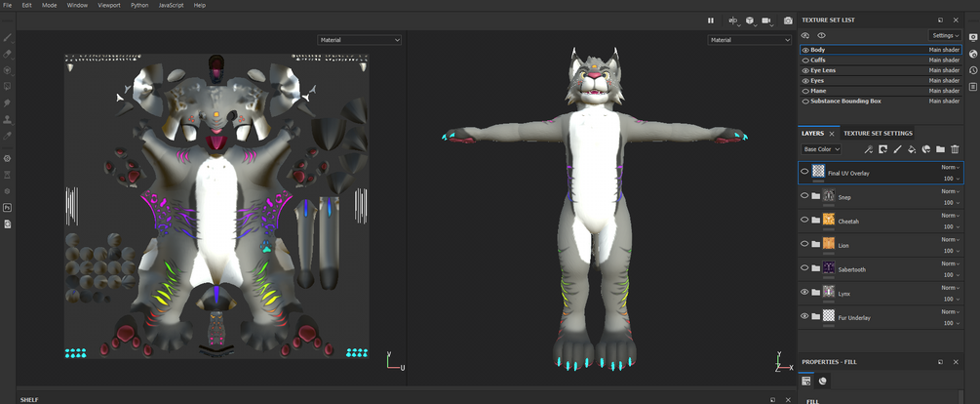Open the 3D view Material dropdown

[x=749, y=40]
